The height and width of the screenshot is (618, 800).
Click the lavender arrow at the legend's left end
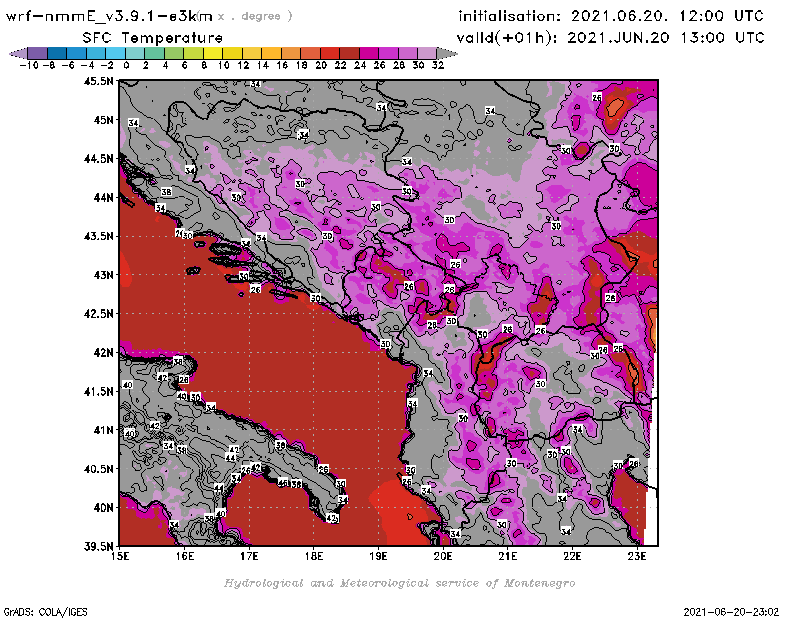tap(18, 53)
